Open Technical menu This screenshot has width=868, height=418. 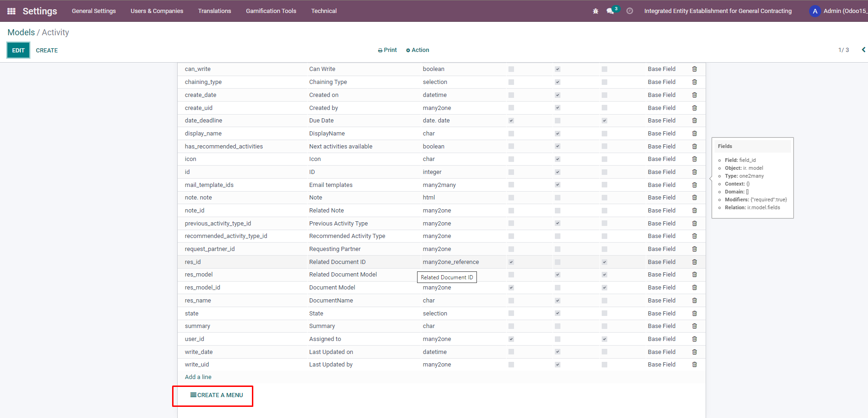click(324, 11)
